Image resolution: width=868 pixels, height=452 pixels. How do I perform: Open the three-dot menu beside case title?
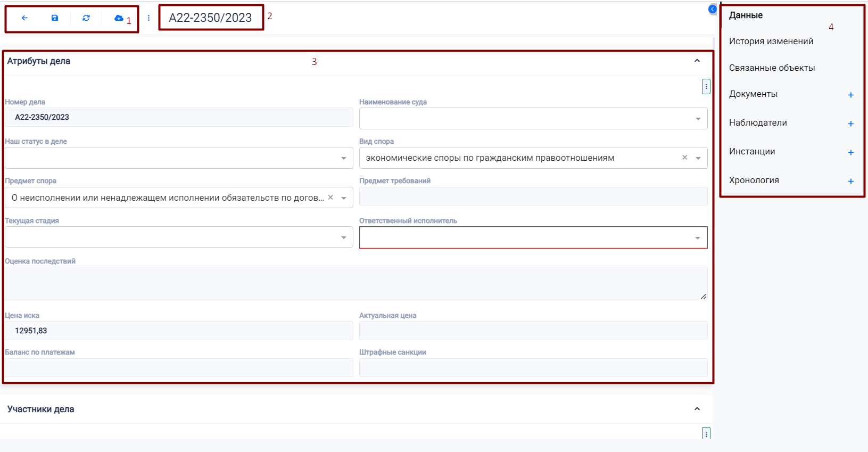coord(148,18)
